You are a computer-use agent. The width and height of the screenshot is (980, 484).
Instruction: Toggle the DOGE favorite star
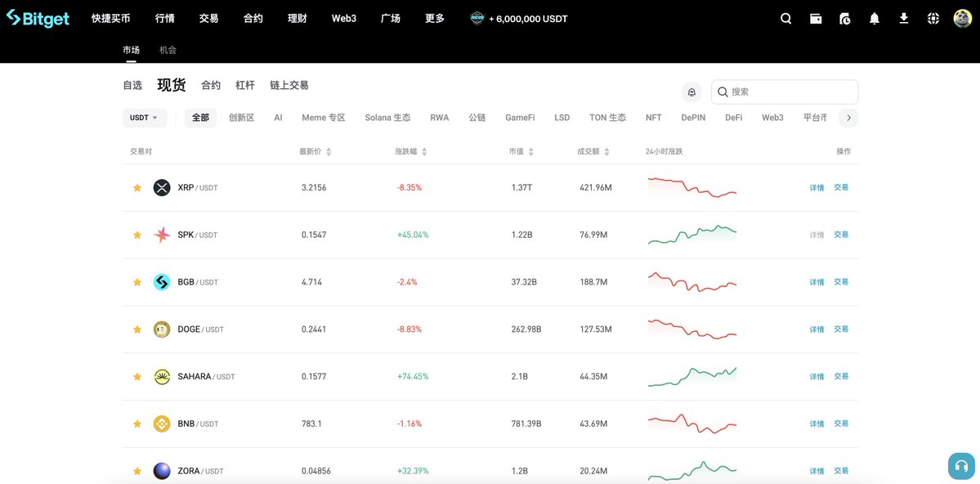tap(137, 329)
